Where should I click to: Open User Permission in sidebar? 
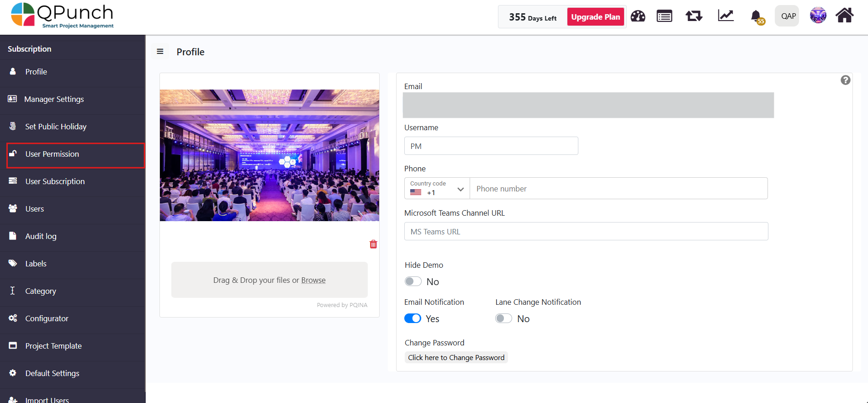(52, 154)
